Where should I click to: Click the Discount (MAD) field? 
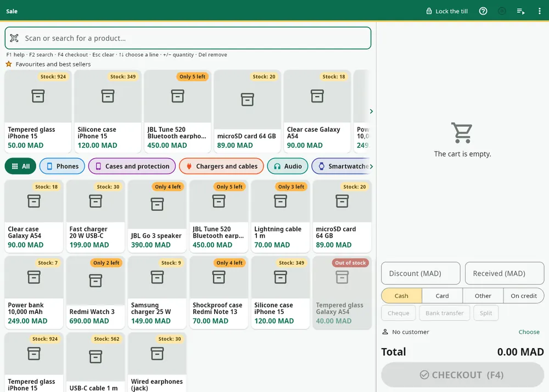421,273
